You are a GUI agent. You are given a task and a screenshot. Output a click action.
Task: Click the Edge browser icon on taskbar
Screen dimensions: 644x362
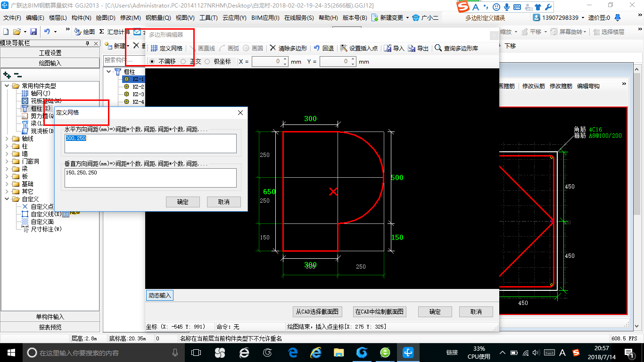pyautogui.click(x=293, y=352)
